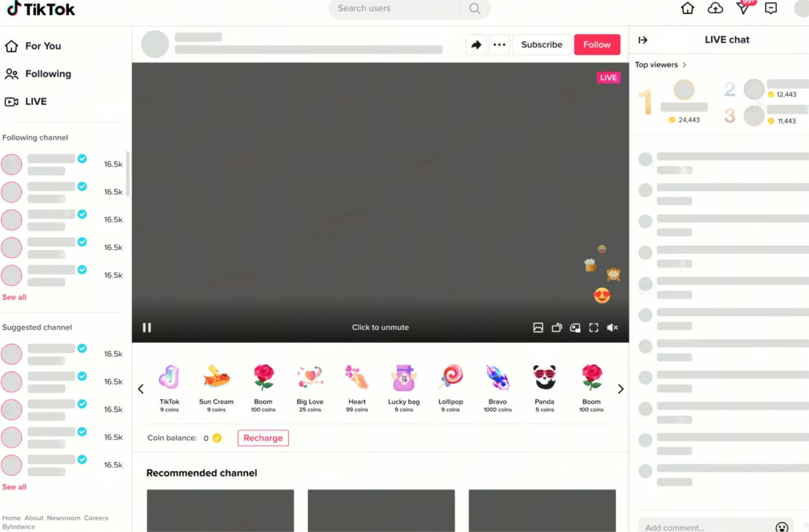Pause the live stream playback
This screenshot has width=809, height=532.
(147, 327)
